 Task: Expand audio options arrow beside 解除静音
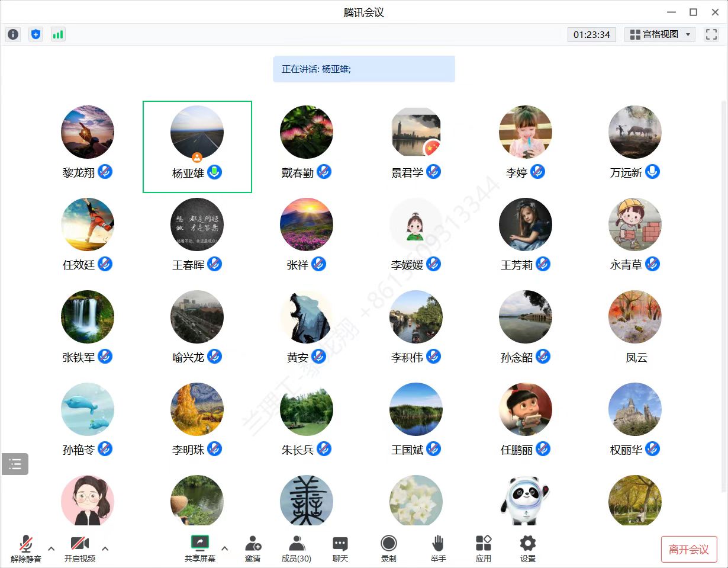pos(51,548)
